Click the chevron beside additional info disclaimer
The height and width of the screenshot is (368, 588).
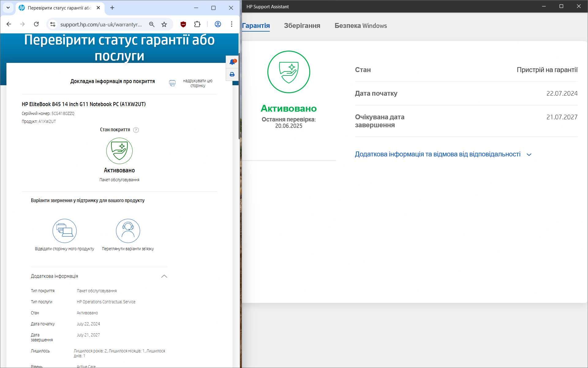click(x=529, y=155)
